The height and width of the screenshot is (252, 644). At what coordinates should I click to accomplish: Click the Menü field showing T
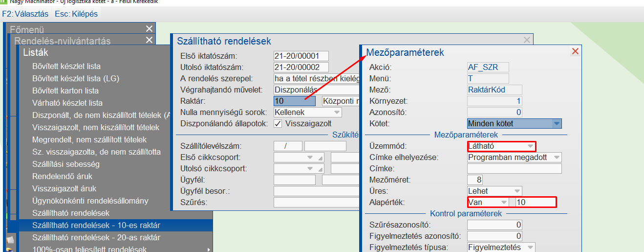(x=488, y=78)
